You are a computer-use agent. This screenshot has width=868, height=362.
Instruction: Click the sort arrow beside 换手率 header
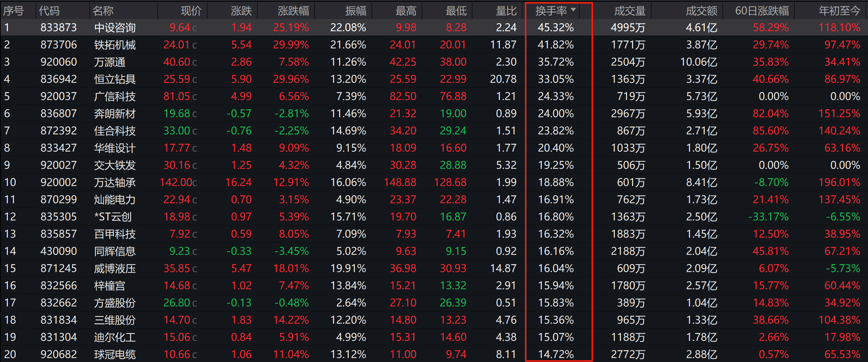(x=573, y=10)
